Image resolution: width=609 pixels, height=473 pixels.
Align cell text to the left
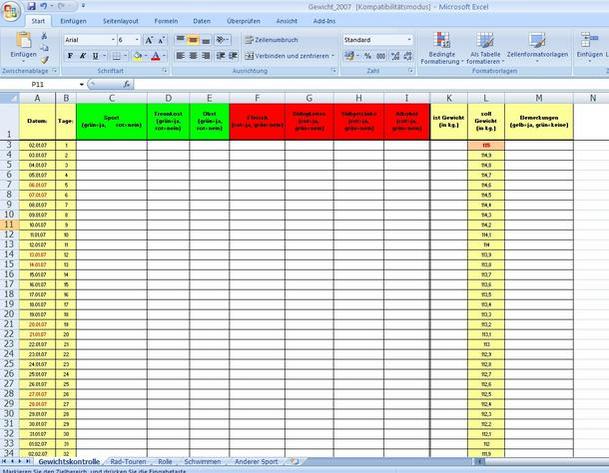coord(181,56)
